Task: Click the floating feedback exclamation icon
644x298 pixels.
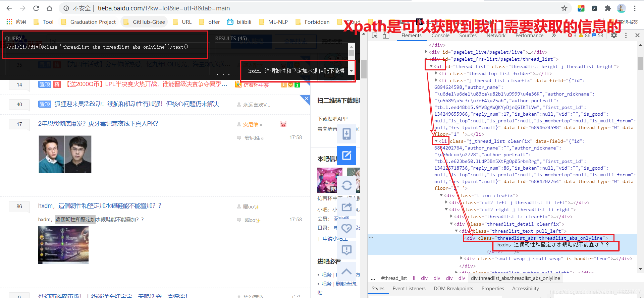Action: pyautogui.click(x=346, y=250)
